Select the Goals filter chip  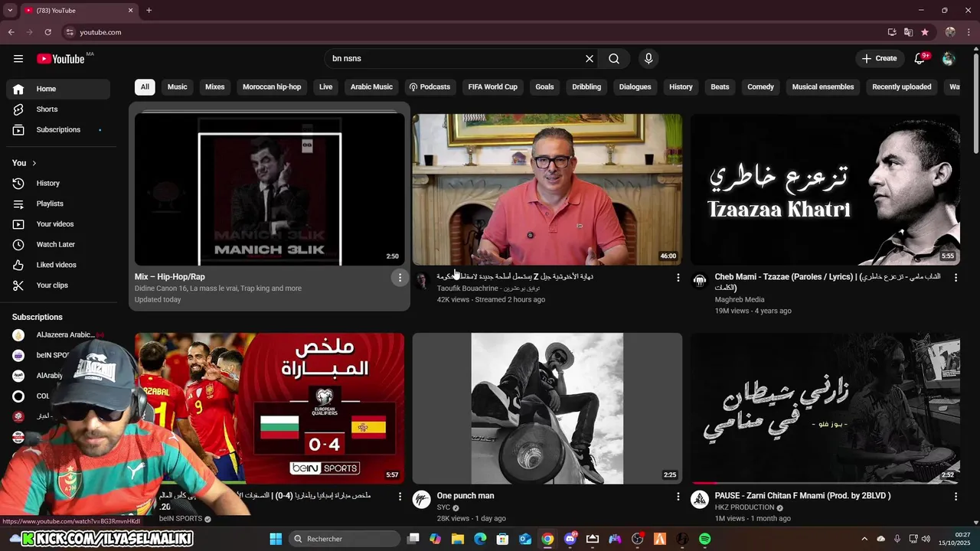tap(544, 87)
